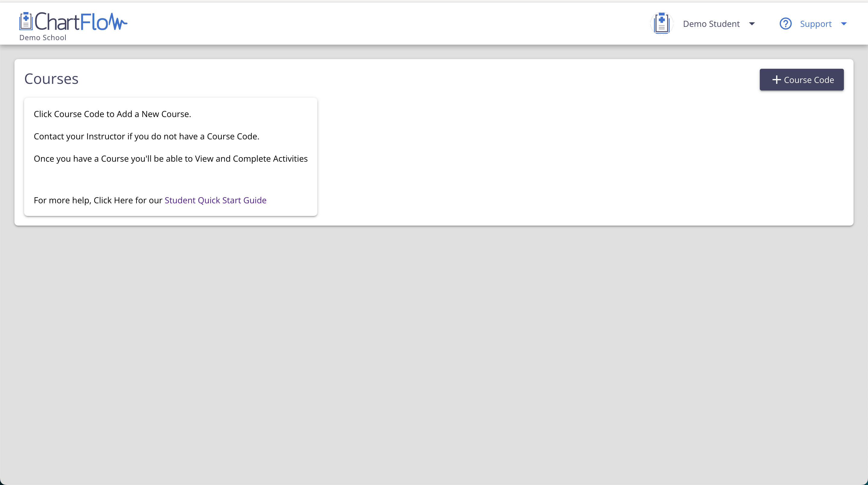
Task: Open the Demo Student account menu
Action: (711, 24)
